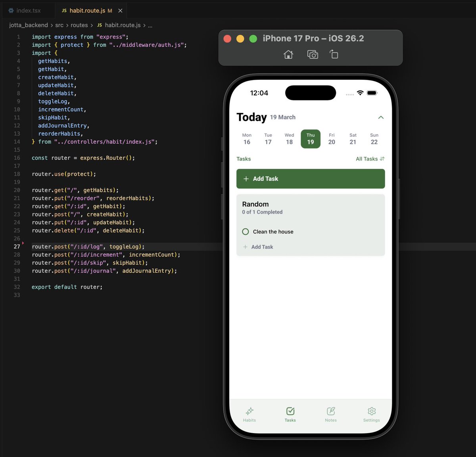Tap the green Add Task button
The height and width of the screenshot is (457, 476).
click(311, 179)
